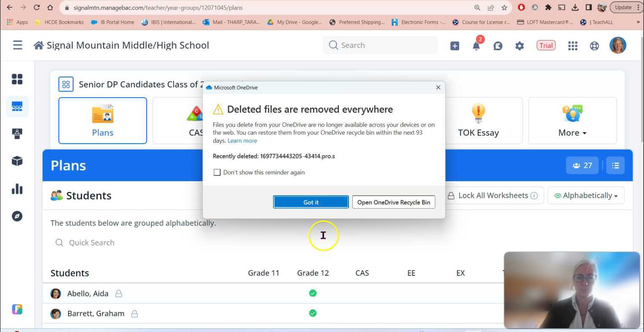
Task: Click Lock All Worksheets button
Action: [x=492, y=196]
